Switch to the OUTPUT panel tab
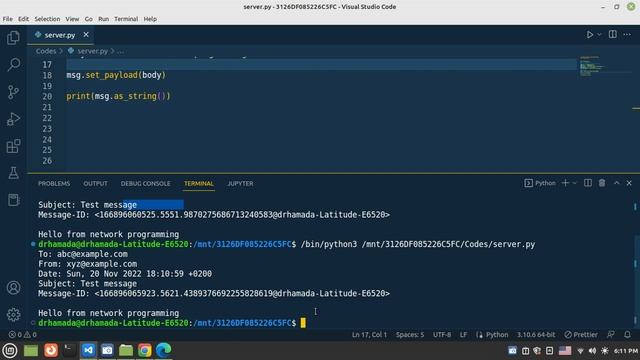 tap(96, 184)
